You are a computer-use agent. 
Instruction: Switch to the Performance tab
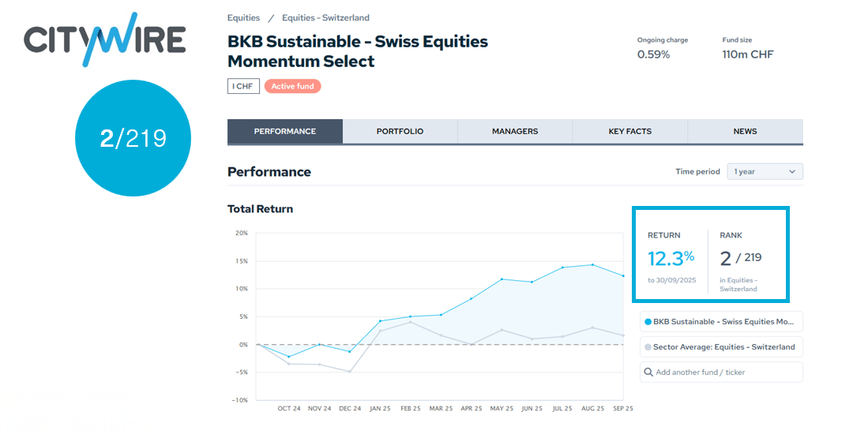284,131
